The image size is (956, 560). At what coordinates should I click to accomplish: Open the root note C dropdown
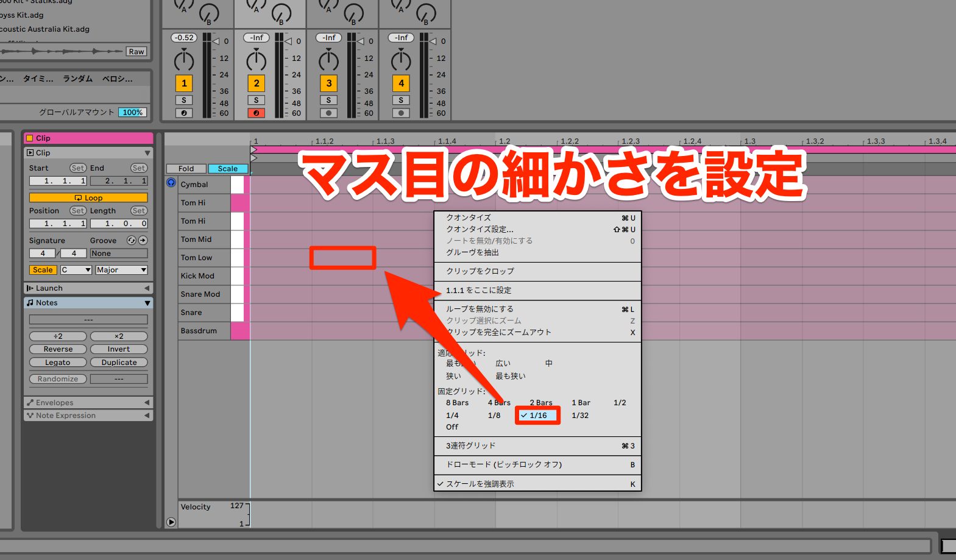(x=76, y=270)
